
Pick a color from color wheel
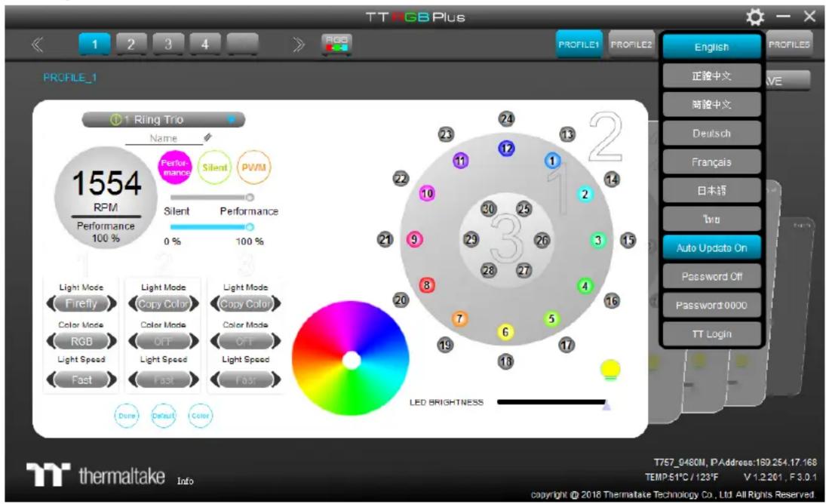(x=350, y=359)
